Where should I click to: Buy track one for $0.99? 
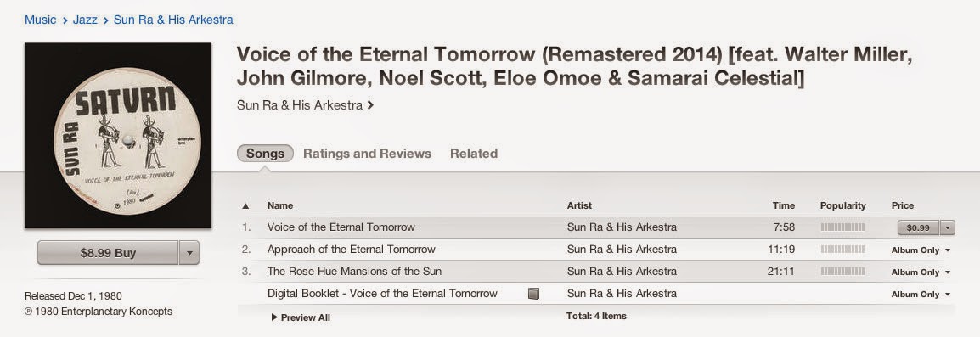(918, 227)
